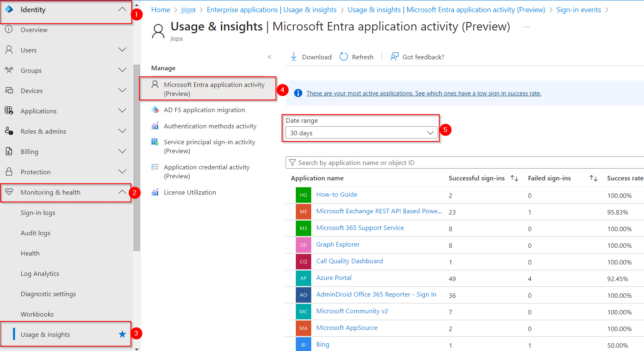The height and width of the screenshot is (351, 644).
Task: Open Sign-in events breadcrumb
Action: pos(579,10)
